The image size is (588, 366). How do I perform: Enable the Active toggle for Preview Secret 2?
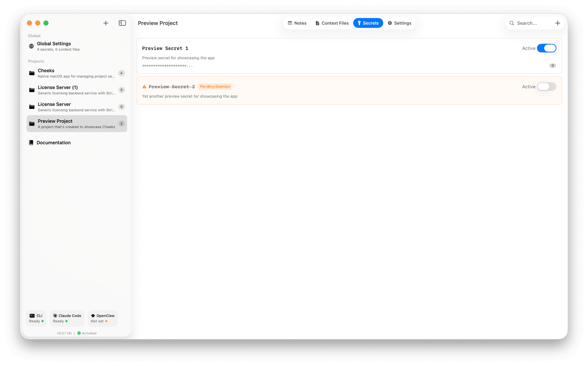point(546,87)
